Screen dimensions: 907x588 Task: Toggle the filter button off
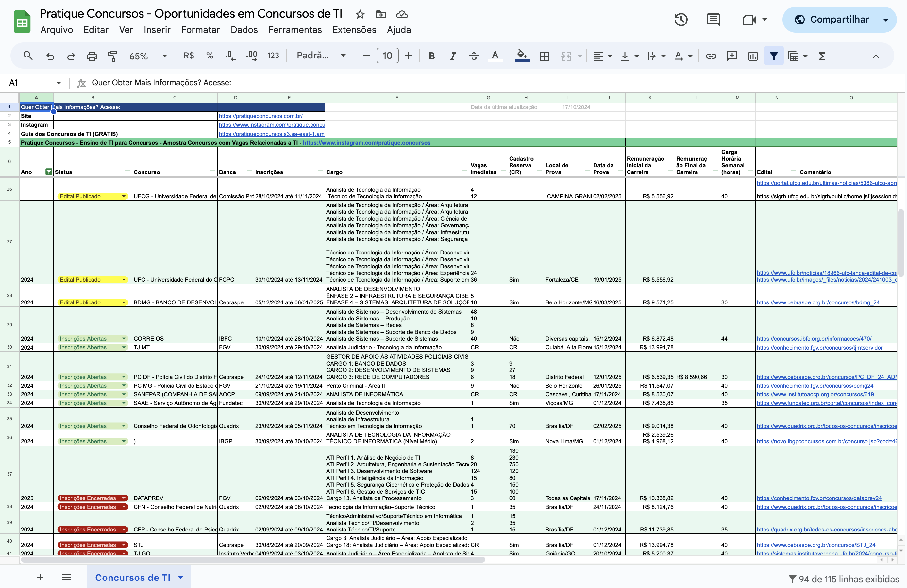click(x=774, y=56)
